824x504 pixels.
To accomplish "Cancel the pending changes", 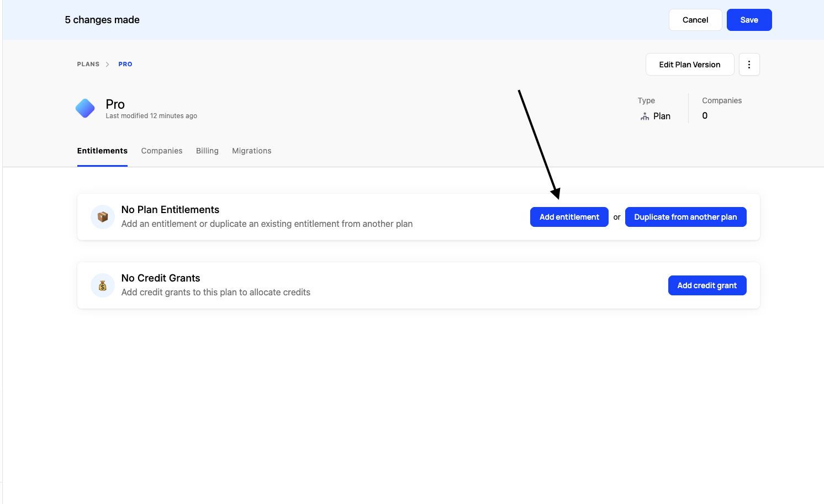I will coord(695,20).
